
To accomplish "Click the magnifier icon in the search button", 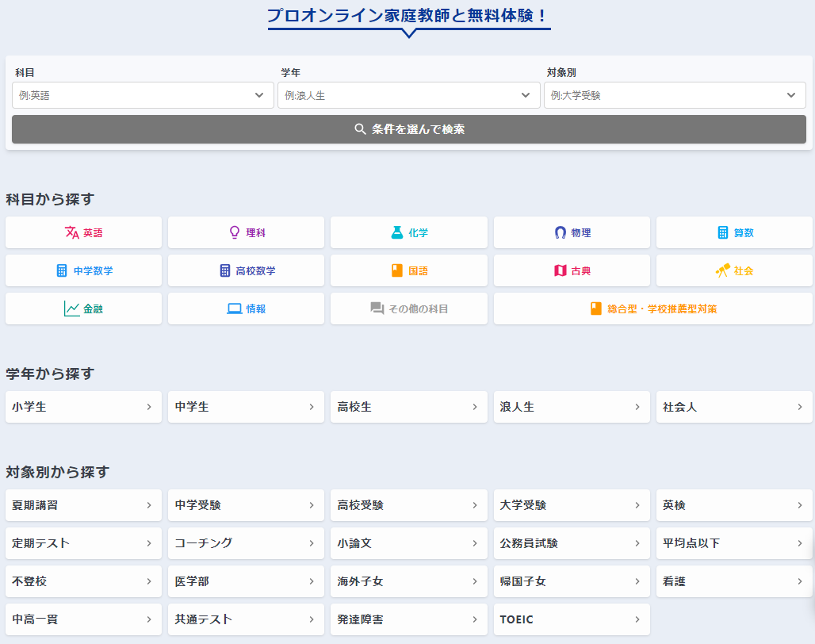I will pos(360,128).
